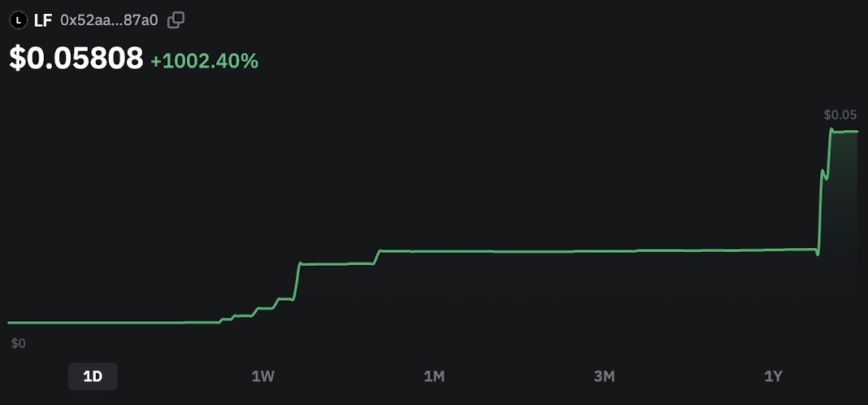Click the large step jump above 1W
868x405 pixels.
pos(297,281)
